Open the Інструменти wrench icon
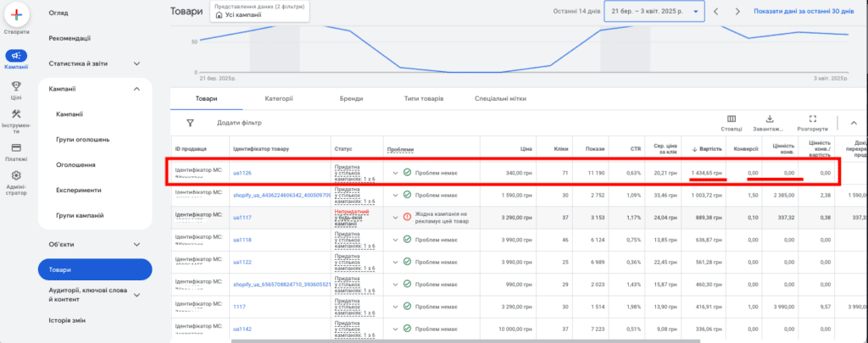The width and height of the screenshot is (868, 343). 16,114
